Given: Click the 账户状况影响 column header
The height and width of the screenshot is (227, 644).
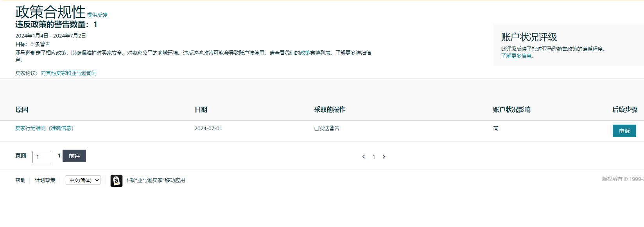Looking at the screenshot, I should tap(512, 110).
